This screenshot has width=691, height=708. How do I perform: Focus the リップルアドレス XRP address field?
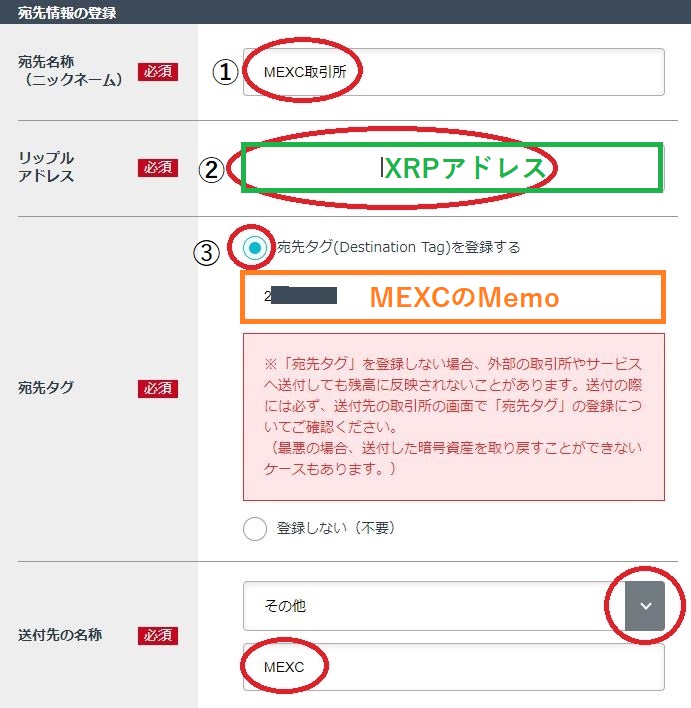pyautogui.click(x=452, y=168)
